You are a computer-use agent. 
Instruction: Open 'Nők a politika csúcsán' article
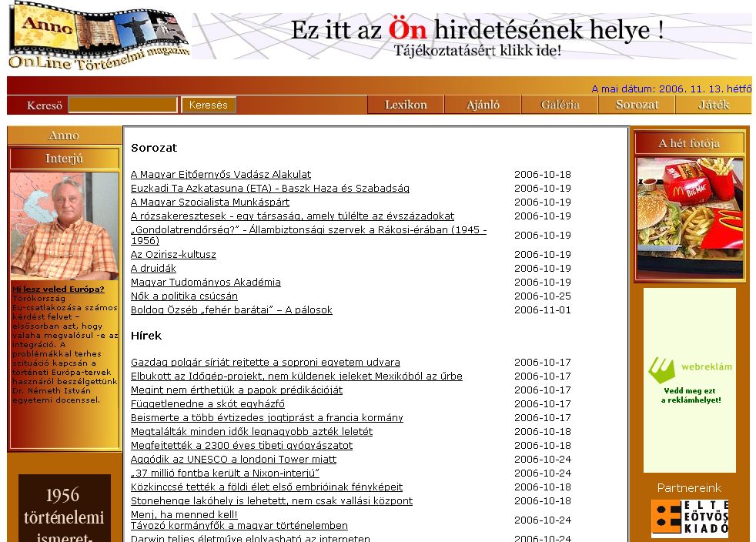click(184, 296)
